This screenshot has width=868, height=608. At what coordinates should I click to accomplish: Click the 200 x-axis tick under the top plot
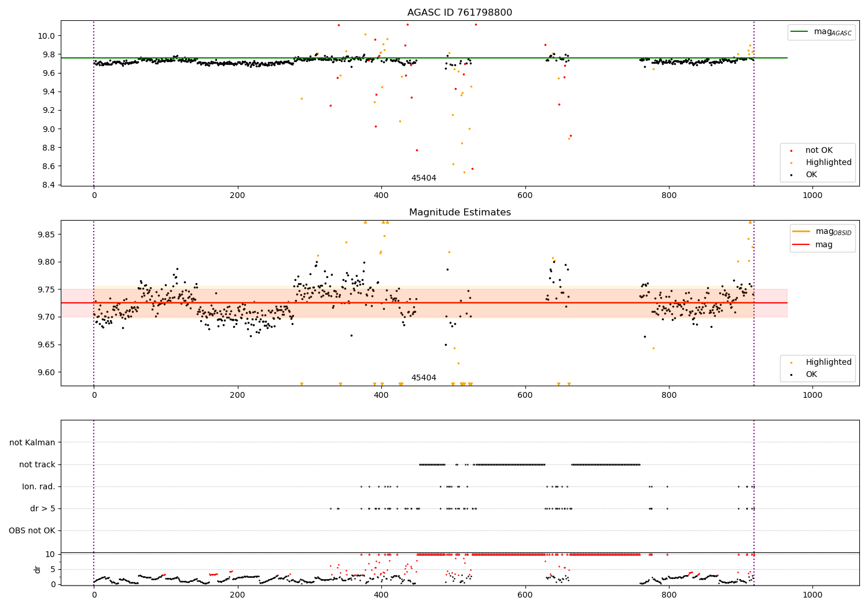point(237,196)
